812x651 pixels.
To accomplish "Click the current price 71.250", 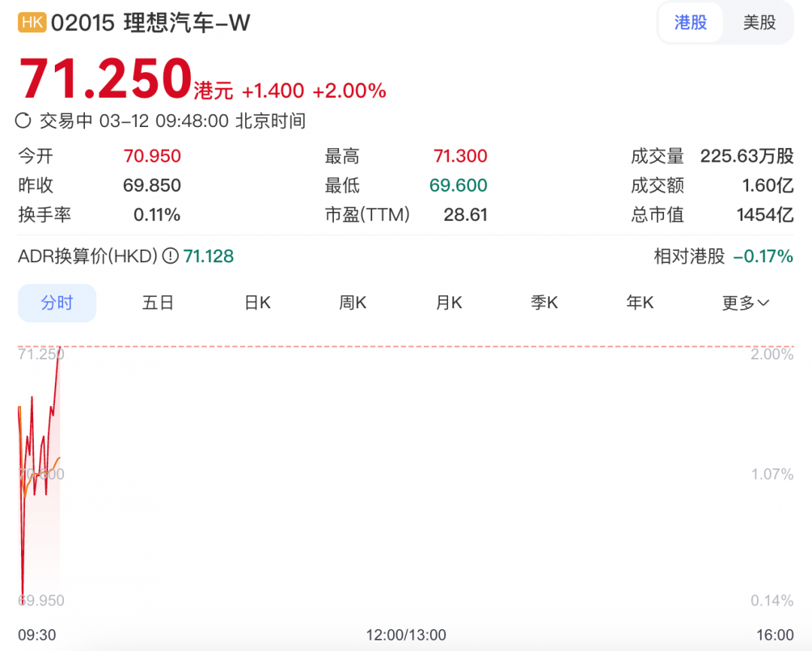I will click(x=106, y=78).
